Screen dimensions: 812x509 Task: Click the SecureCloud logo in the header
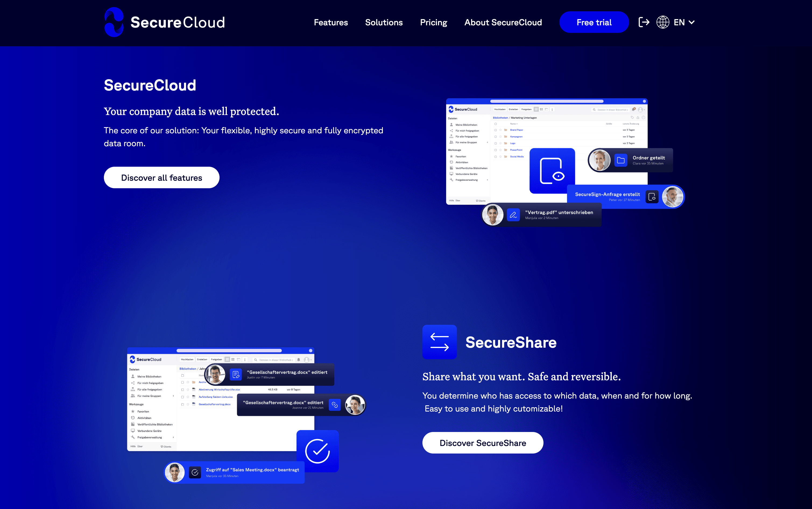pyautogui.click(x=164, y=22)
